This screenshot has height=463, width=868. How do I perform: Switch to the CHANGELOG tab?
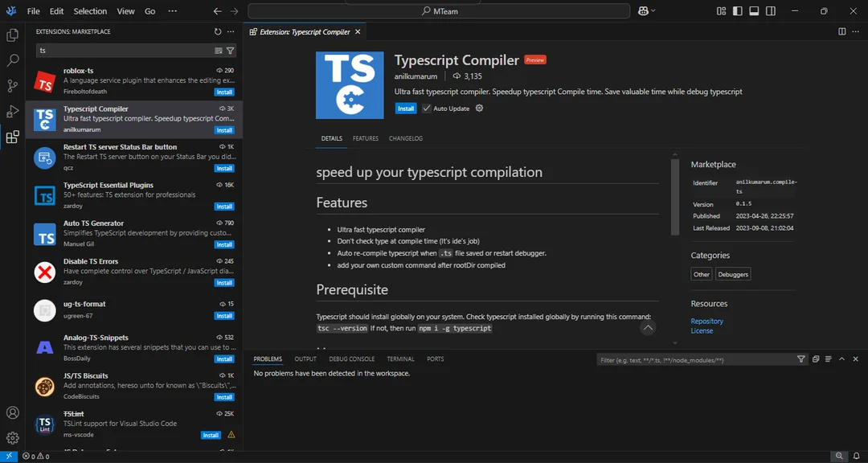point(406,138)
